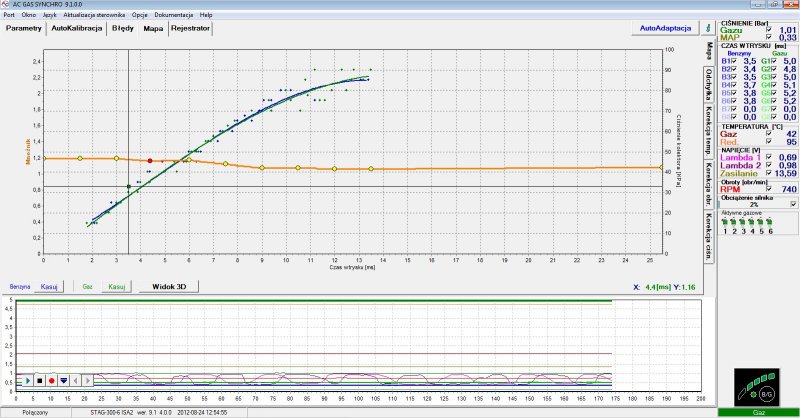Open Aktualizacja sterownika menu
This screenshot has height=418, width=800.
tap(94, 15)
